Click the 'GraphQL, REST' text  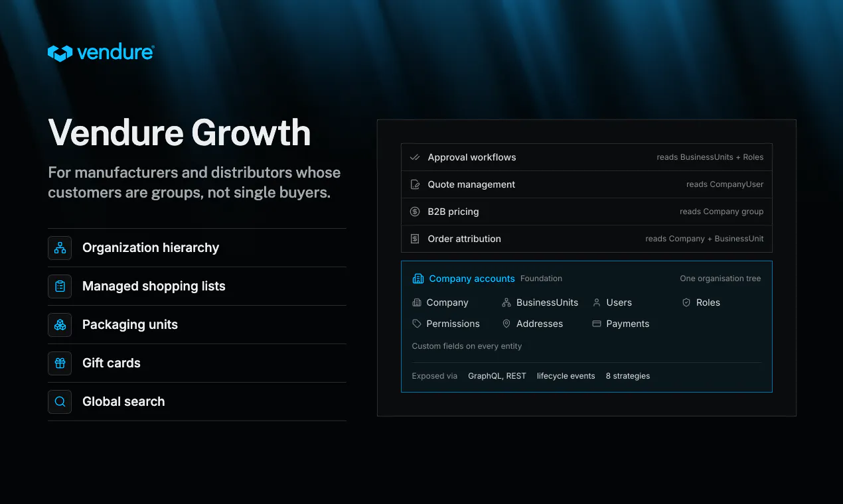pos(497,376)
